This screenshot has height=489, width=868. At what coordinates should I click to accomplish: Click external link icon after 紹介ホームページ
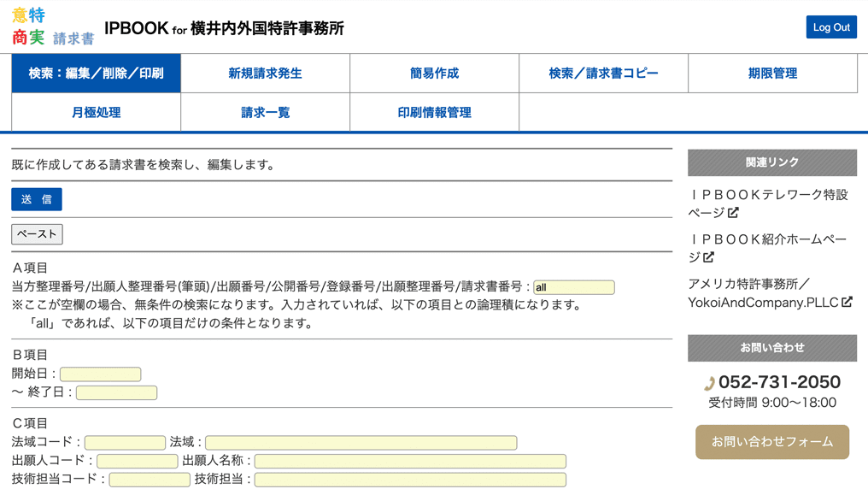(x=708, y=257)
